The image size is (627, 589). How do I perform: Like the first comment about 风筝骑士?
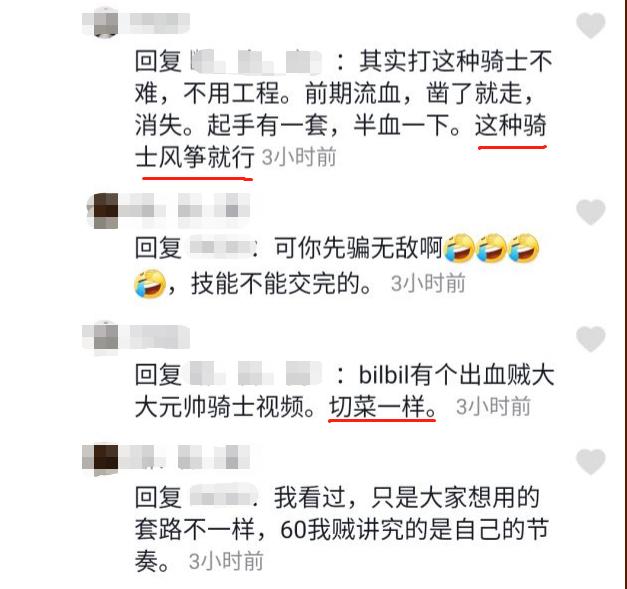pyautogui.click(x=591, y=25)
